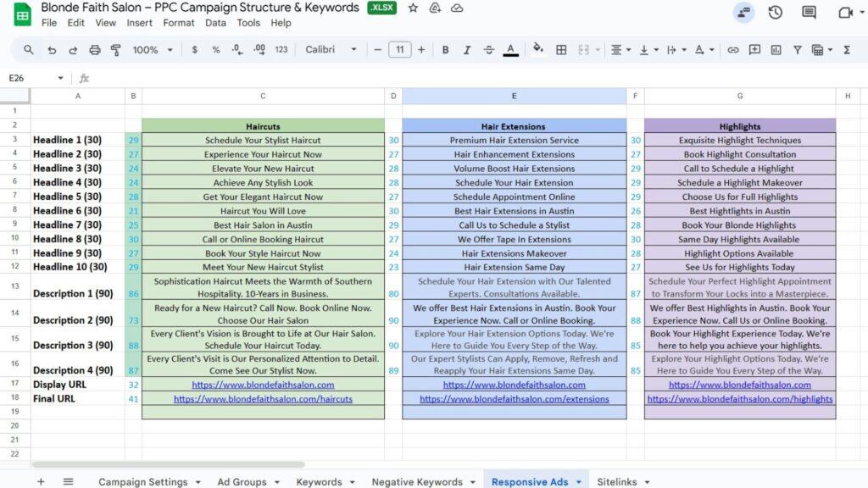The width and height of the screenshot is (868, 488).
Task: Click the functions sigma icon
Action: (847, 50)
